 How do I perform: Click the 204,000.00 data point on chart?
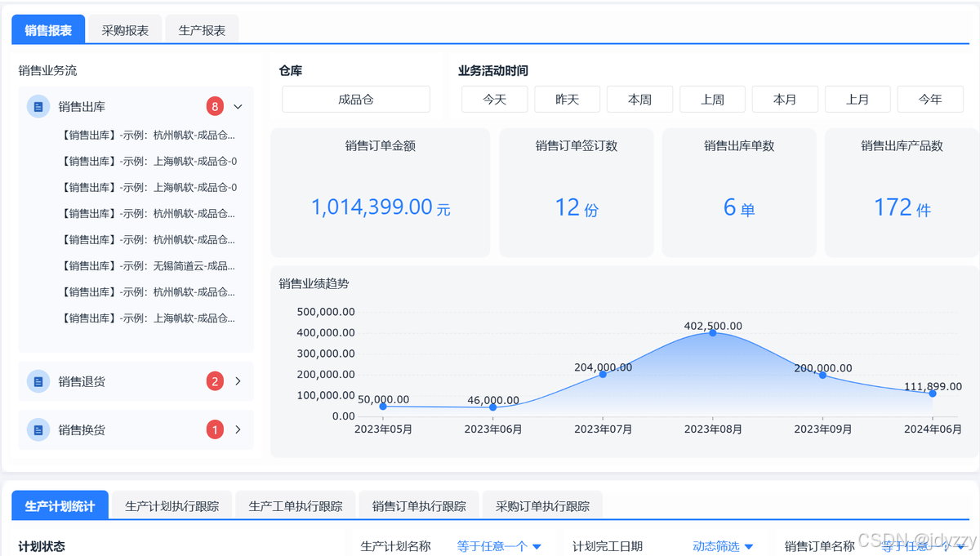(x=603, y=374)
